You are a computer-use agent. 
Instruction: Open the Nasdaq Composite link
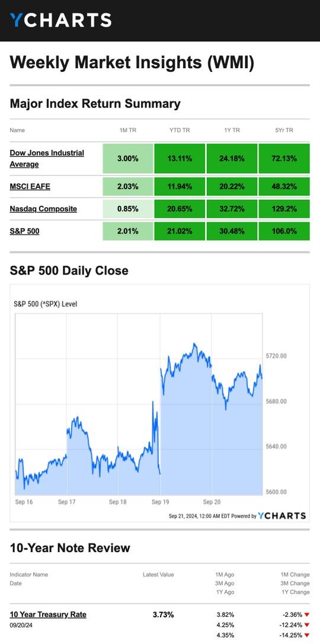[x=43, y=209]
